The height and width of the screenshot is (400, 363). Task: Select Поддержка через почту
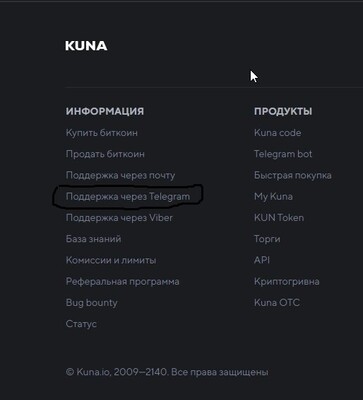pyautogui.click(x=120, y=175)
